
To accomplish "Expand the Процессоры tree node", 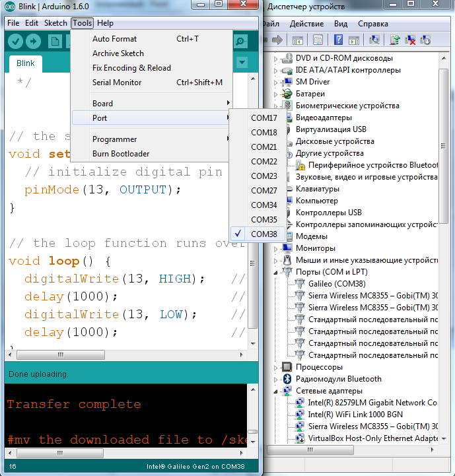I will 275,368.
